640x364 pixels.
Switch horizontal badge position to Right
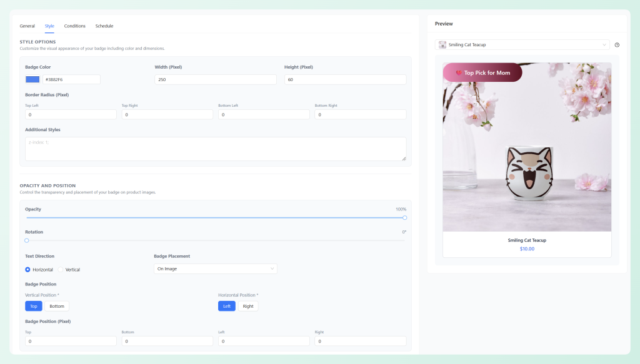(248, 306)
